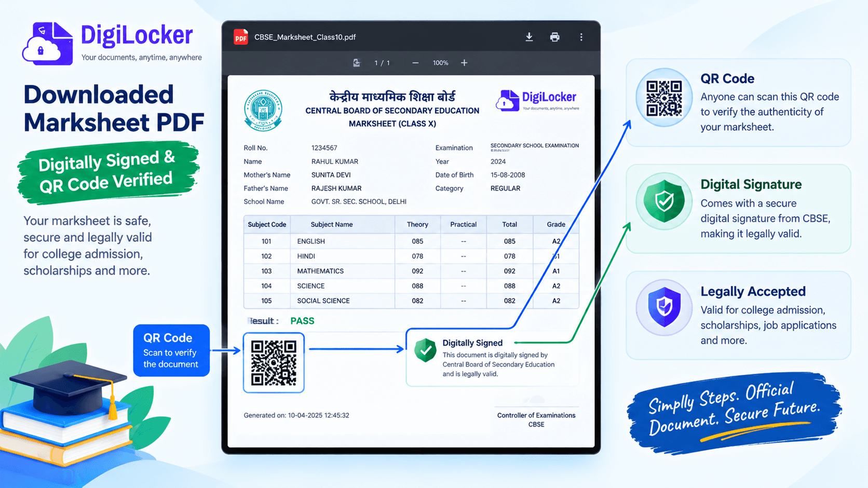Viewport: 868px width, 488px height.
Task: Click the 'MARKSHEET (CLASS X)' heading
Action: pyautogui.click(x=392, y=124)
